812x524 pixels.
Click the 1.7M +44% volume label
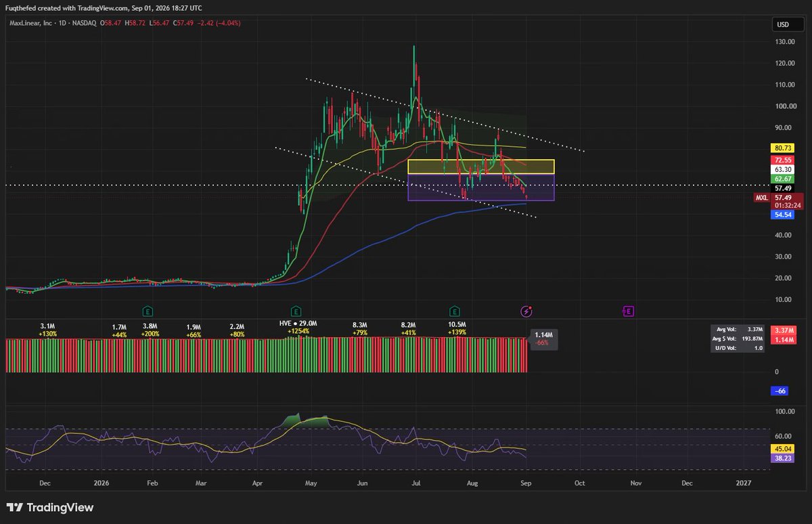click(x=120, y=330)
